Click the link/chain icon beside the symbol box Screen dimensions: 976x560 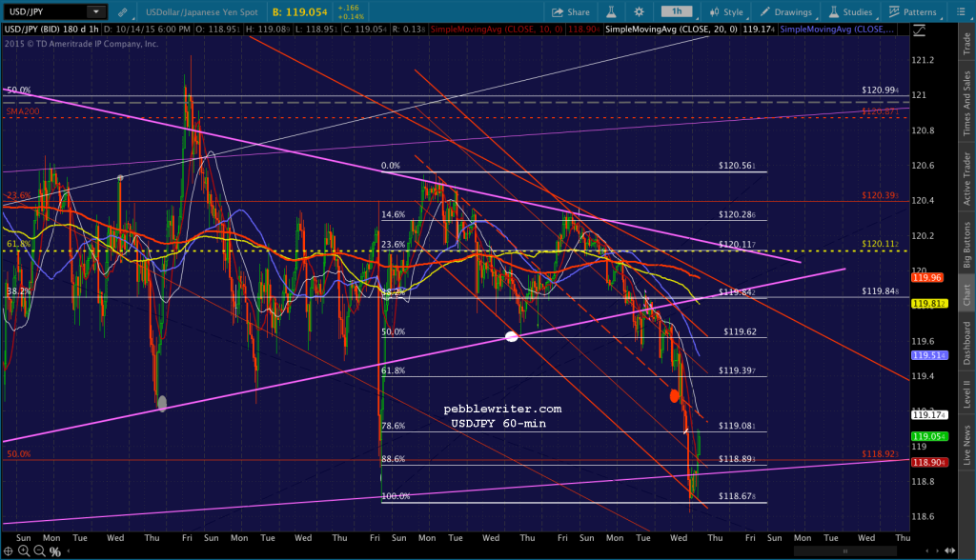click(x=123, y=11)
